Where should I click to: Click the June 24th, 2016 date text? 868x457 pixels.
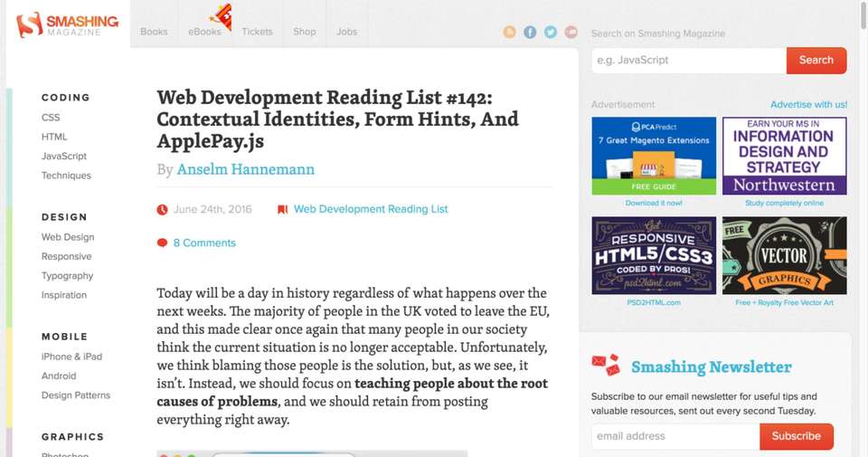[x=212, y=209]
